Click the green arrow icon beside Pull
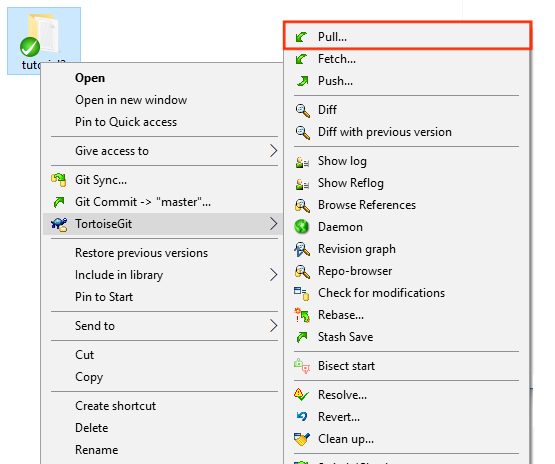Image resolution: width=555 pixels, height=464 pixels. pos(302,37)
